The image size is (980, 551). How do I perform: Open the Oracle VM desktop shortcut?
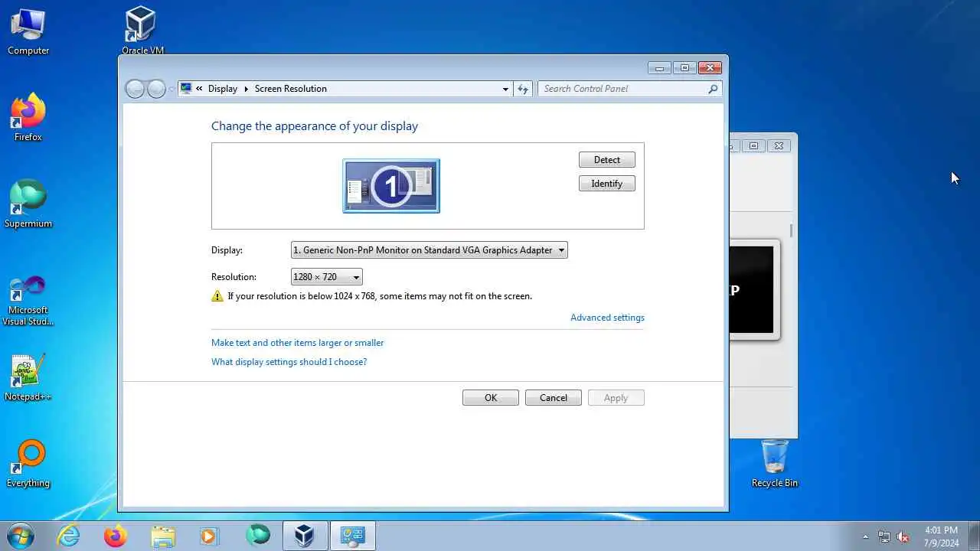pyautogui.click(x=142, y=31)
